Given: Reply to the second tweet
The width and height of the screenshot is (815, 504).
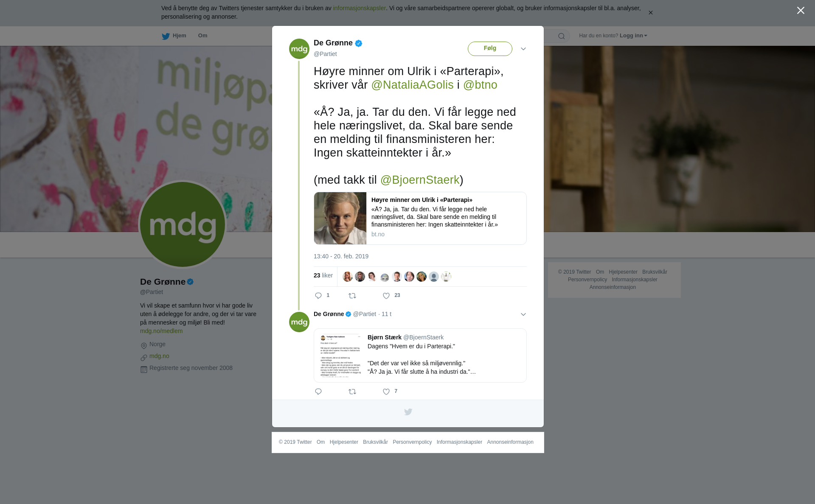Looking at the screenshot, I should (x=318, y=392).
